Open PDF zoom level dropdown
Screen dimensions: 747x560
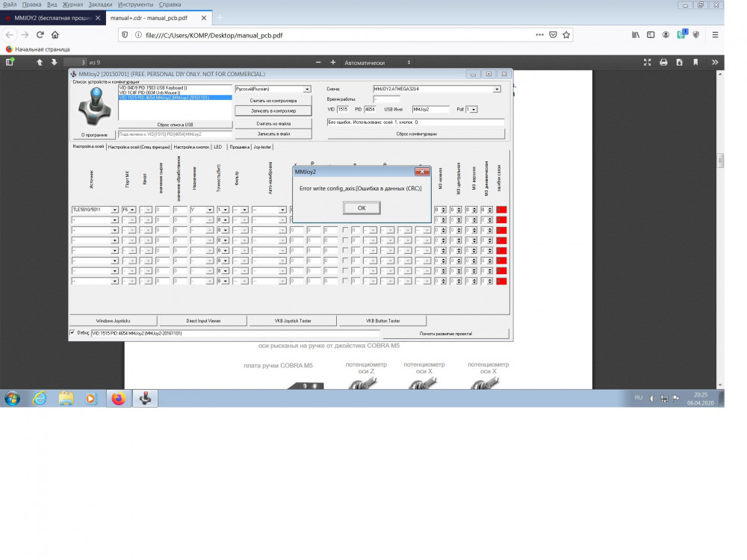click(376, 63)
